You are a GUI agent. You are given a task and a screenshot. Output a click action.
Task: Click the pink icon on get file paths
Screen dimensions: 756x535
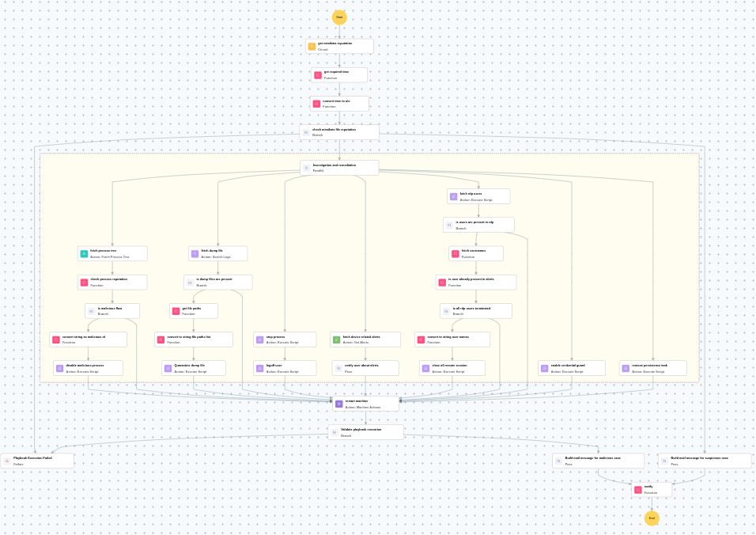tap(176, 311)
